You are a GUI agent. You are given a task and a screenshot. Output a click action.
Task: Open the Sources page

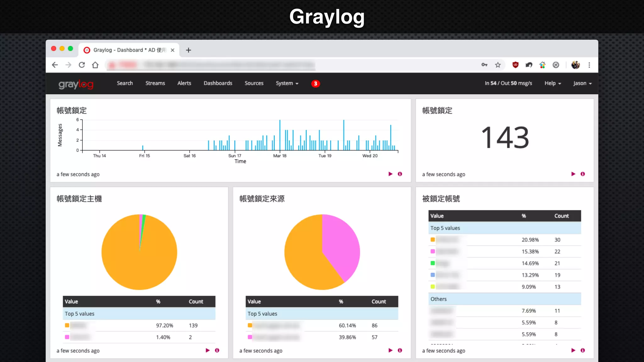[x=254, y=83]
